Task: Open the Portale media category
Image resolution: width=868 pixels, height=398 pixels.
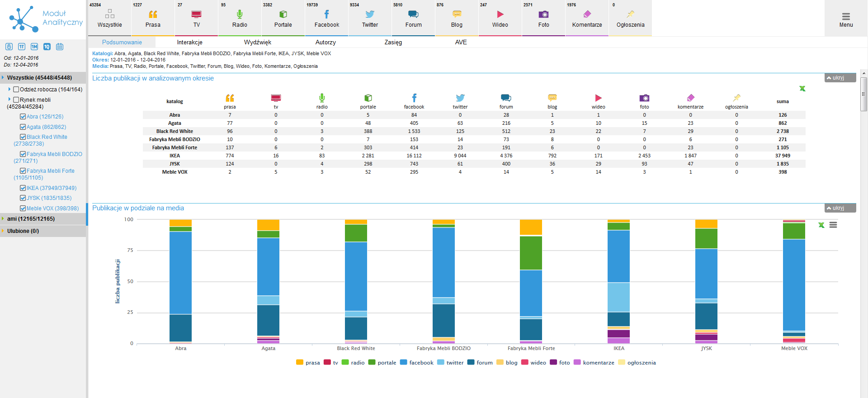Action: (283, 18)
